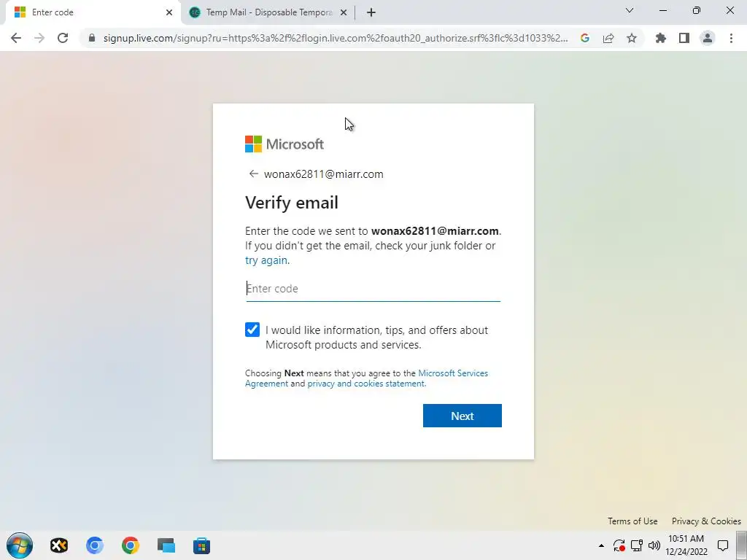Open the notification center icon
This screenshot has height=560, width=747.
(723, 545)
